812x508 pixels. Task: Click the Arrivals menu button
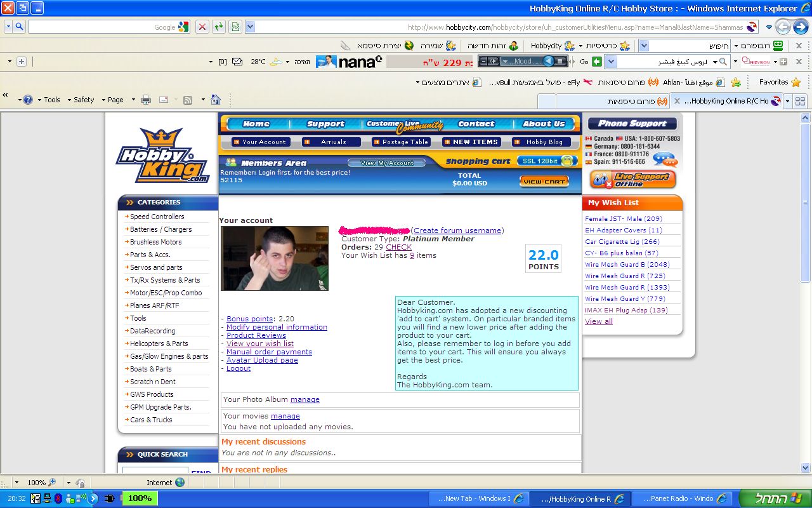(x=332, y=142)
